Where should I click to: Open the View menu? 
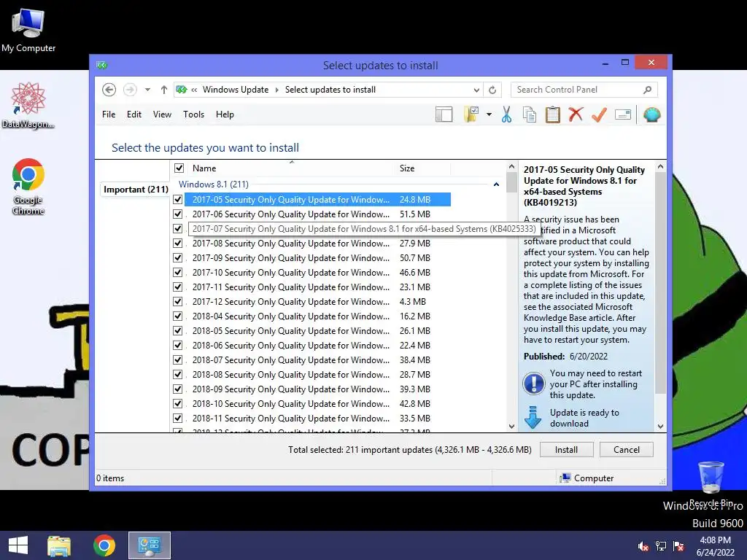click(162, 114)
